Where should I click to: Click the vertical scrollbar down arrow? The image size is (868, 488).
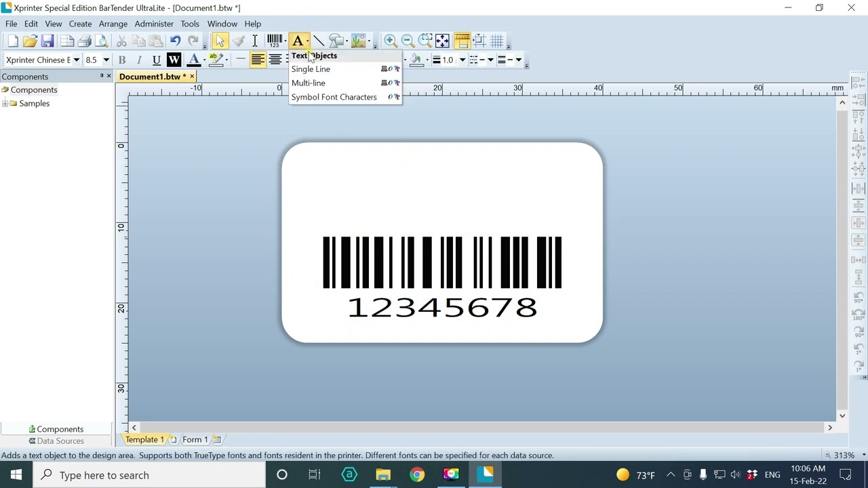point(842,415)
